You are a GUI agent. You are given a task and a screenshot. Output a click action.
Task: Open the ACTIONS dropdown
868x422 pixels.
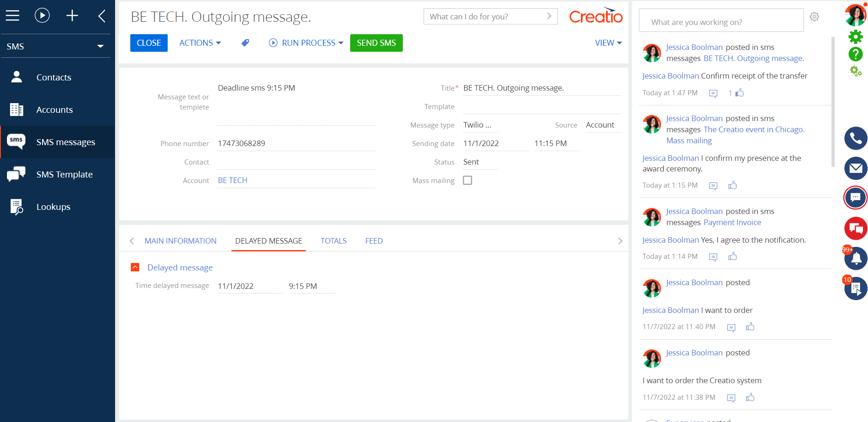(200, 43)
